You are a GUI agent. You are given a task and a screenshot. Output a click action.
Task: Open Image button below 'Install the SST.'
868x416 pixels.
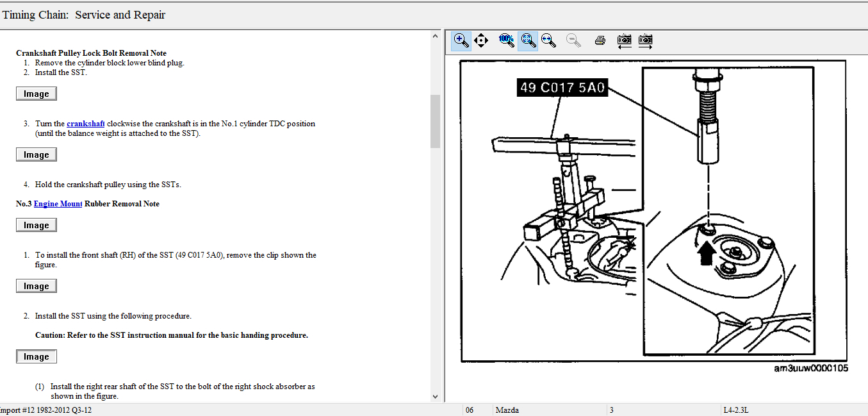coord(37,94)
